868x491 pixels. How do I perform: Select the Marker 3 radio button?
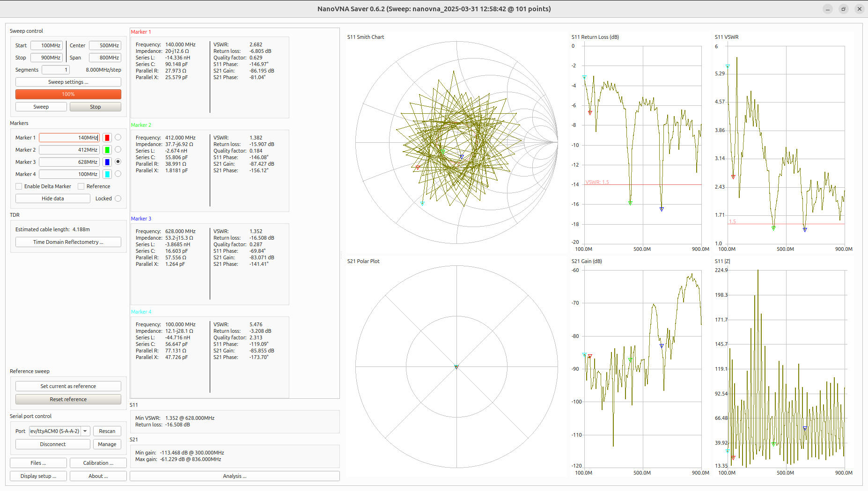(118, 161)
